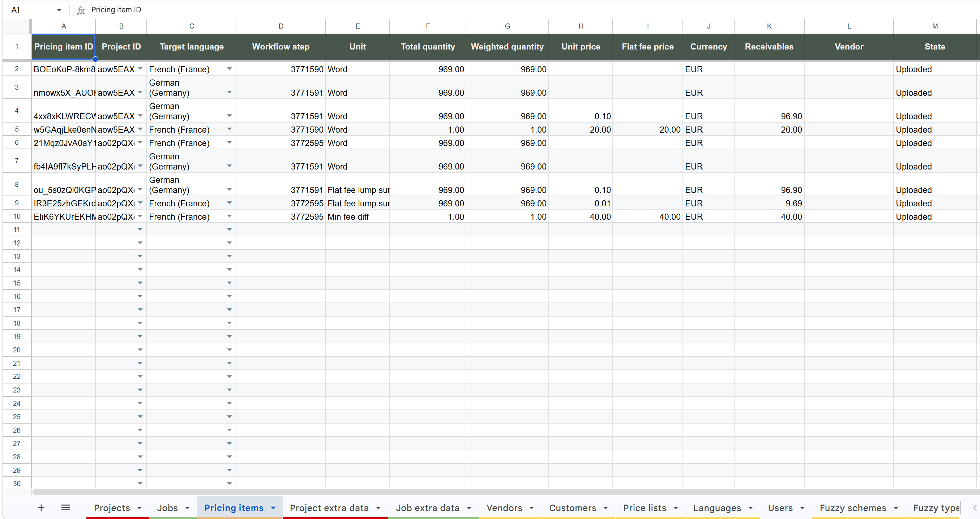
Task: Open Project ID dropdown in row 2
Action: (140, 69)
